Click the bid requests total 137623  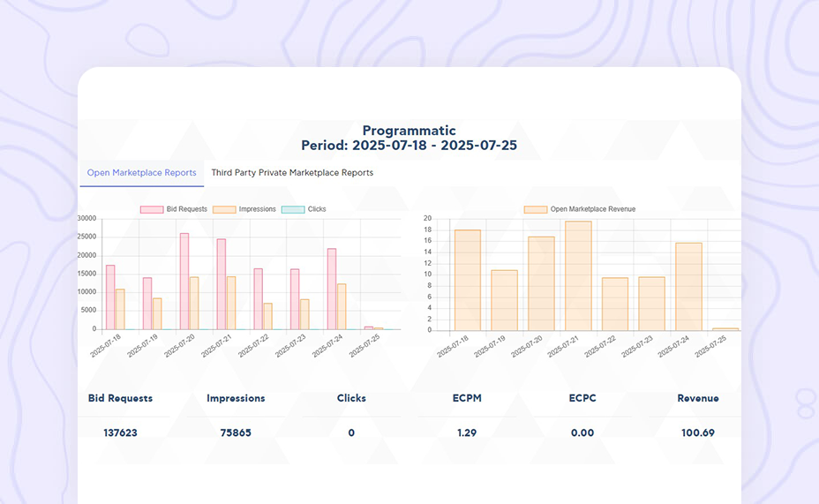tap(120, 433)
